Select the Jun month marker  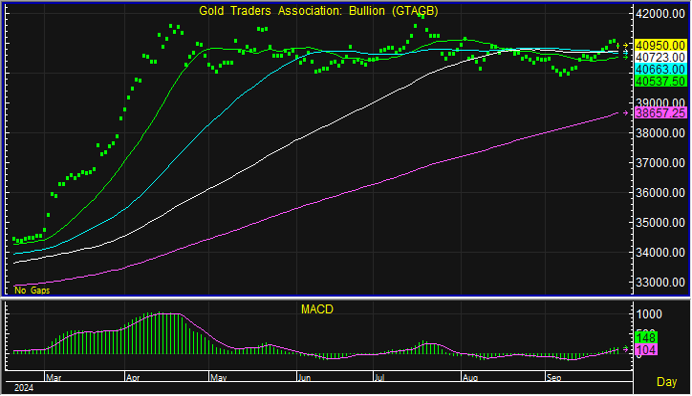coord(305,378)
